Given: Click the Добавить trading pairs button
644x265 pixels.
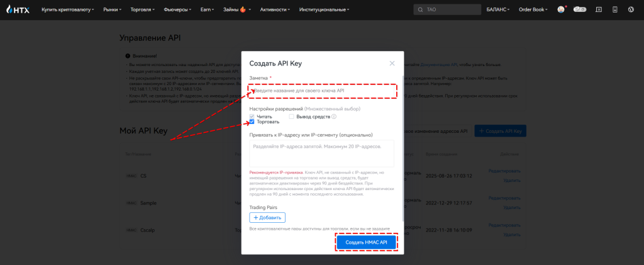Looking at the screenshot, I should click(267, 217).
